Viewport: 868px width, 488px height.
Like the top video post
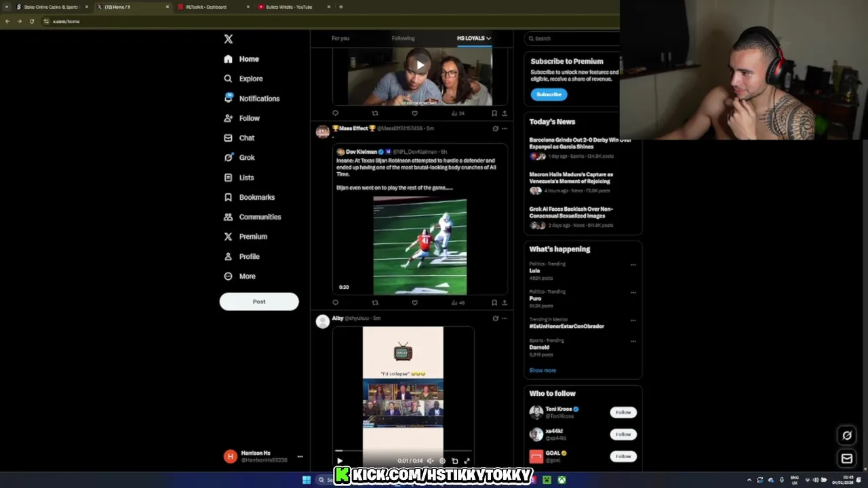(x=414, y=113)
